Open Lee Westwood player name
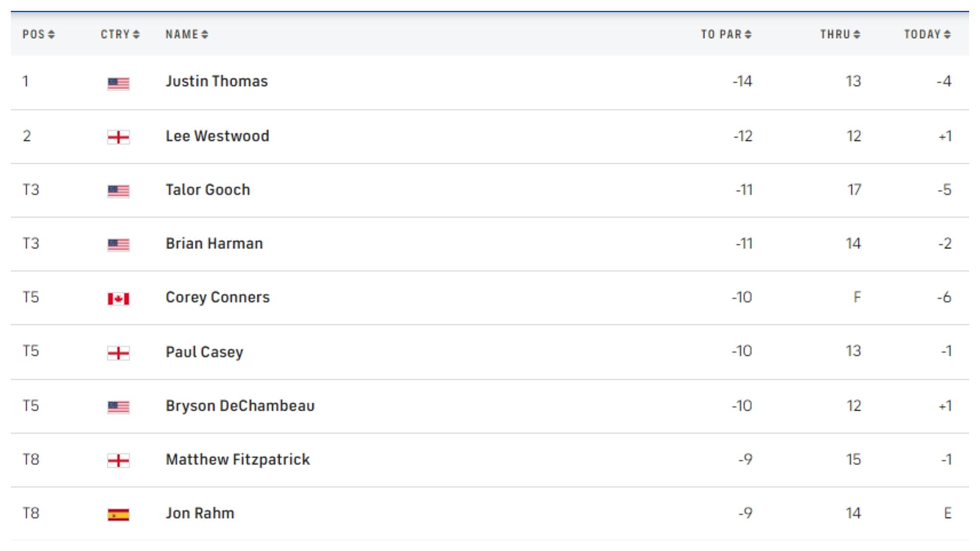The image size is (980, 551). click(x=217, y=136)
